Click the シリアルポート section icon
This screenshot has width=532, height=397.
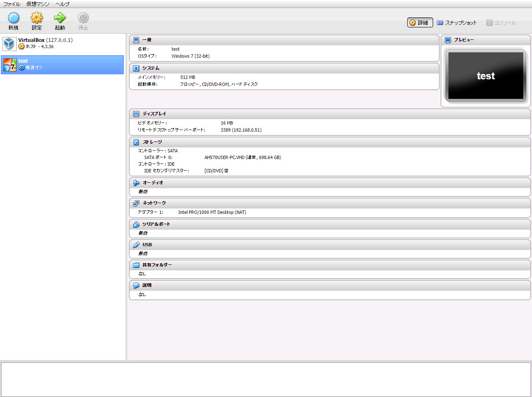click(x=136, y=224)
